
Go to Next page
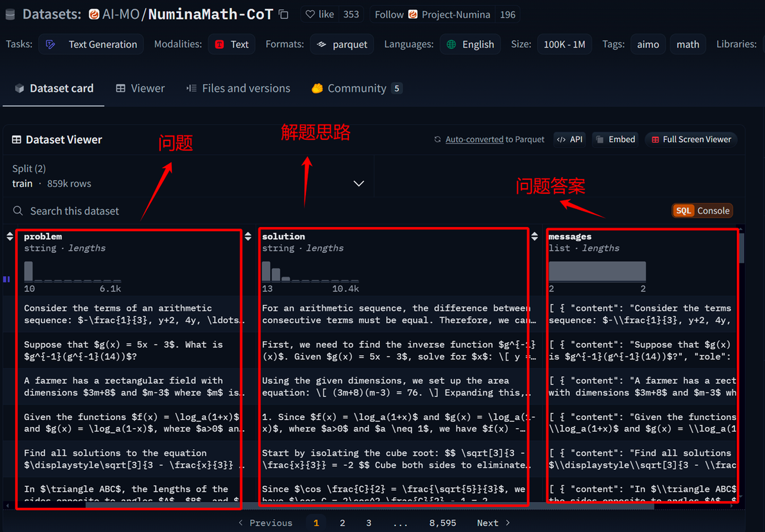click(x=493, y=523)
